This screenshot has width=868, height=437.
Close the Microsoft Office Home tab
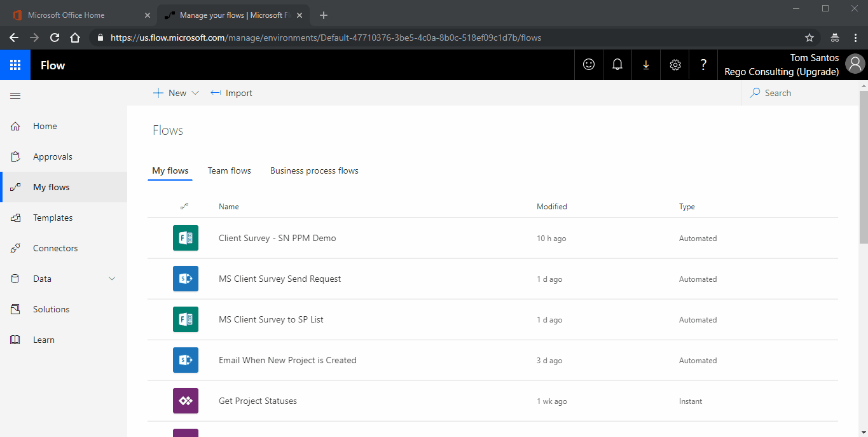148,15
